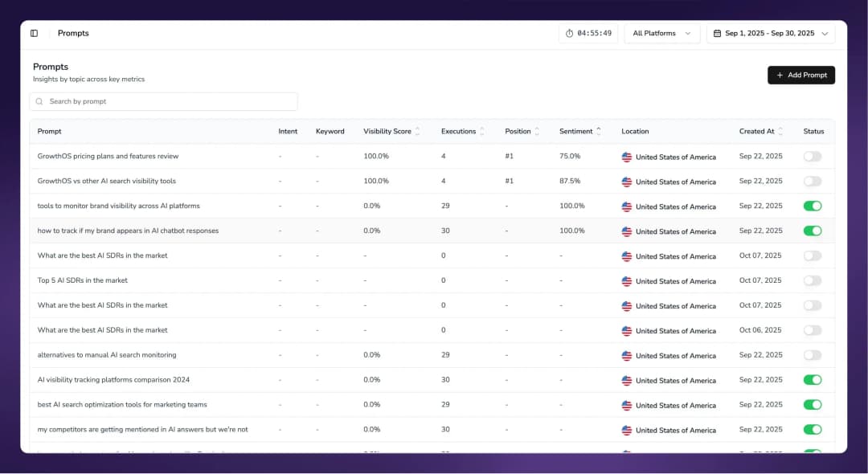Disable the 'tools to monitor brand visibility' toggle
The image size is (868, 474).
click(813, 206)
